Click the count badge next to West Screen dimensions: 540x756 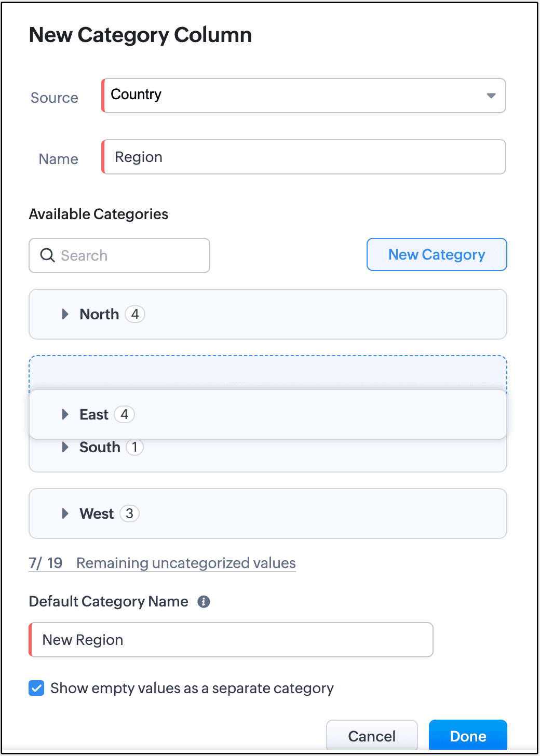(129, 514)
